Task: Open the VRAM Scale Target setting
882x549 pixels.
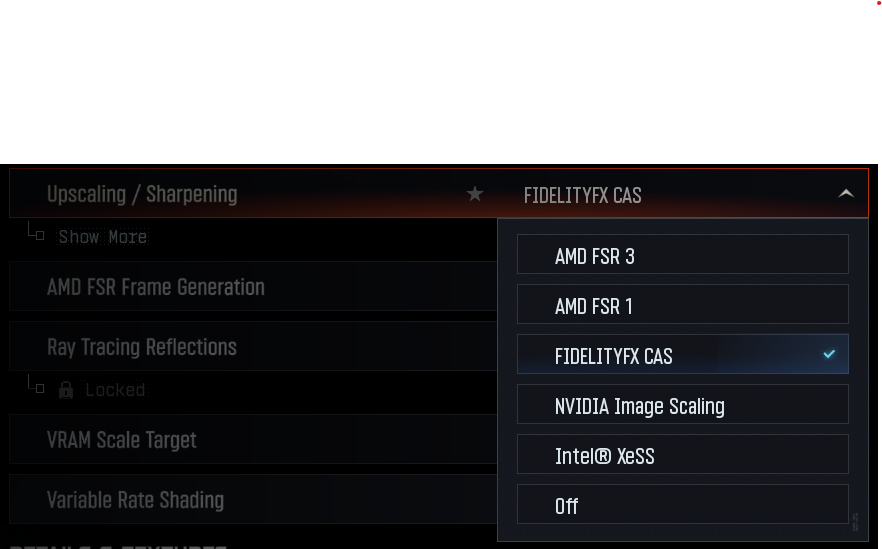Action: tap(122, 440)
